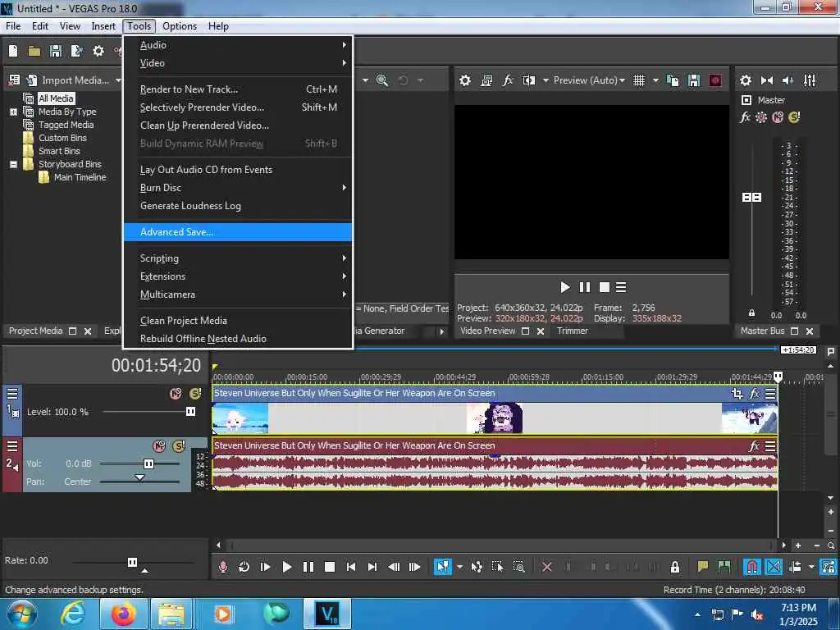Click the preview Overlays grid icon
Image resolution: width=840 pixels, height=630 pixels.
638,80
